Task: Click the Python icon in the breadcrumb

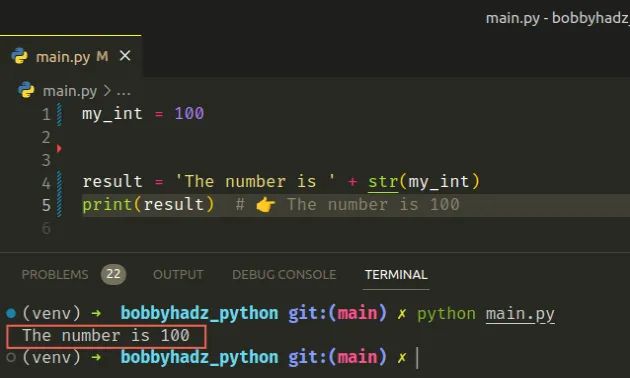Action: [x=27, y=90]
